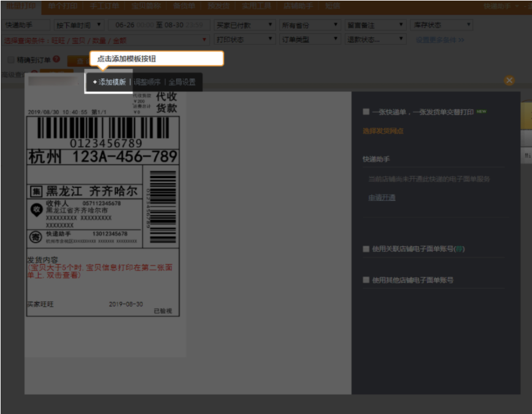This screenshot has width=532, height=414.
Task: Expand 选择查询条件 search condition dropdown
Action: tap(105, 41)
